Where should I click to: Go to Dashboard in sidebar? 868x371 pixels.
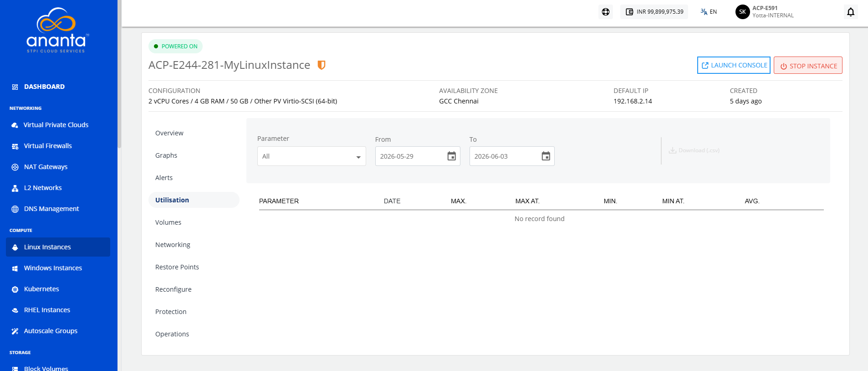pos(44,87)
